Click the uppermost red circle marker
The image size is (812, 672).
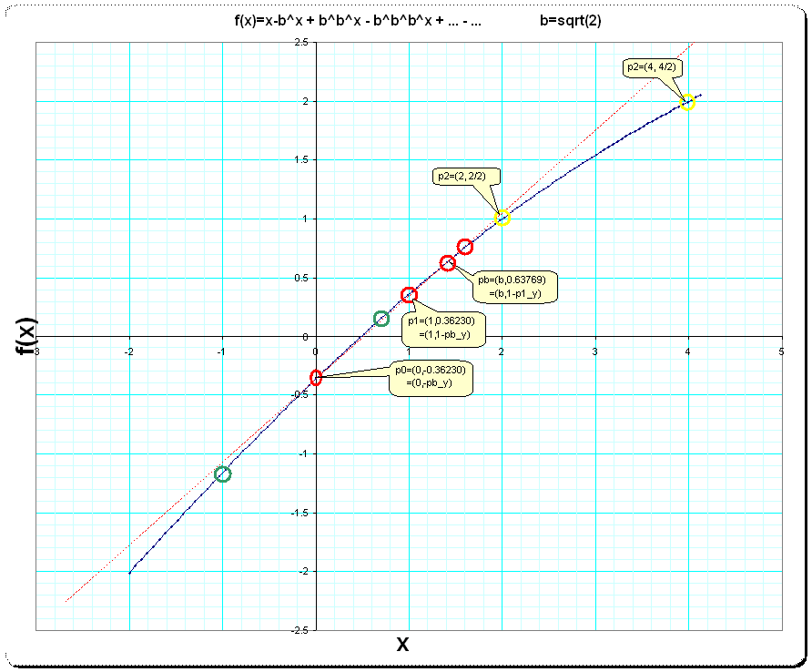(464, 247)
